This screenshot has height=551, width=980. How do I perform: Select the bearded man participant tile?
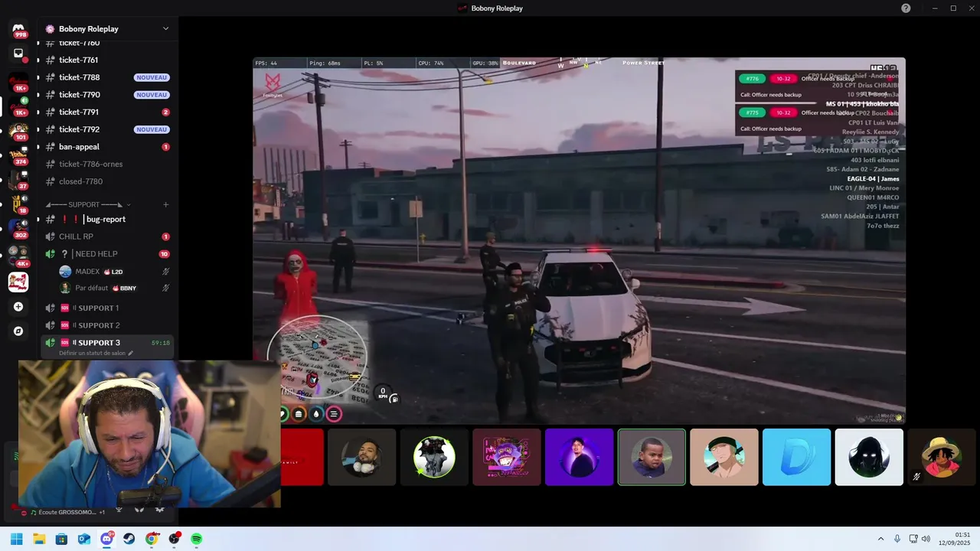tap(361, 457)
